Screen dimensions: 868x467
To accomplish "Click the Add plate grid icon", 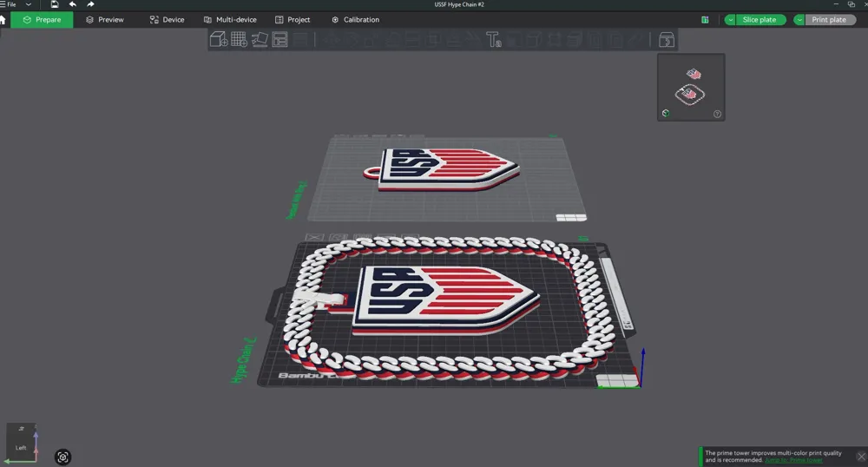I will [240, 39].
